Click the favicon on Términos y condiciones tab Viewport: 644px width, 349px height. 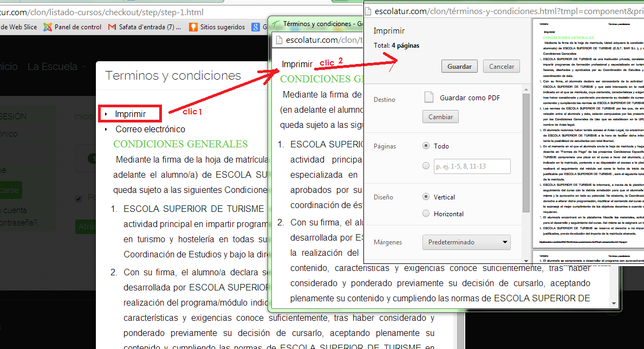coord(276,24)
